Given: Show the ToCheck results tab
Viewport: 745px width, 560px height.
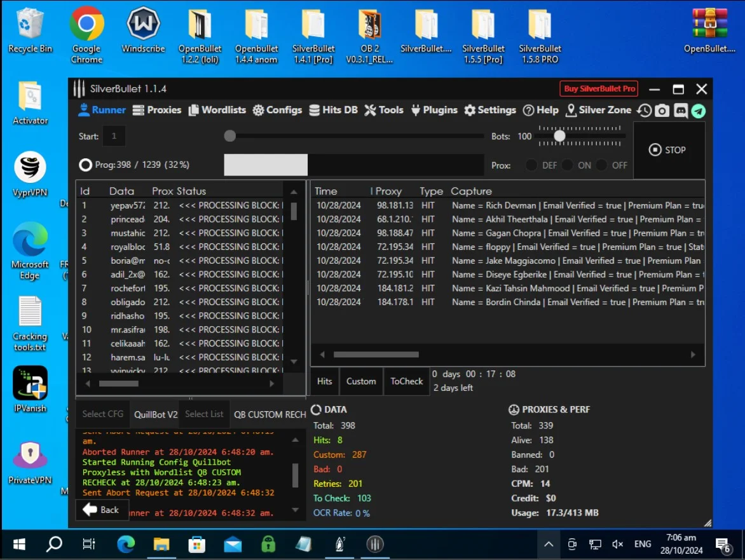Looking at the screenshot, I should tap(407, 381).
